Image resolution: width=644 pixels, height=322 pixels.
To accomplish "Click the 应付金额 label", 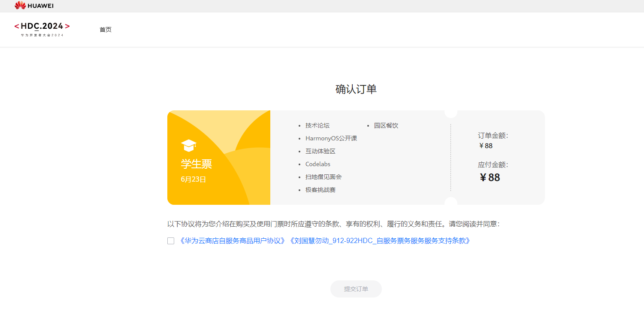I will coord(493,165).
